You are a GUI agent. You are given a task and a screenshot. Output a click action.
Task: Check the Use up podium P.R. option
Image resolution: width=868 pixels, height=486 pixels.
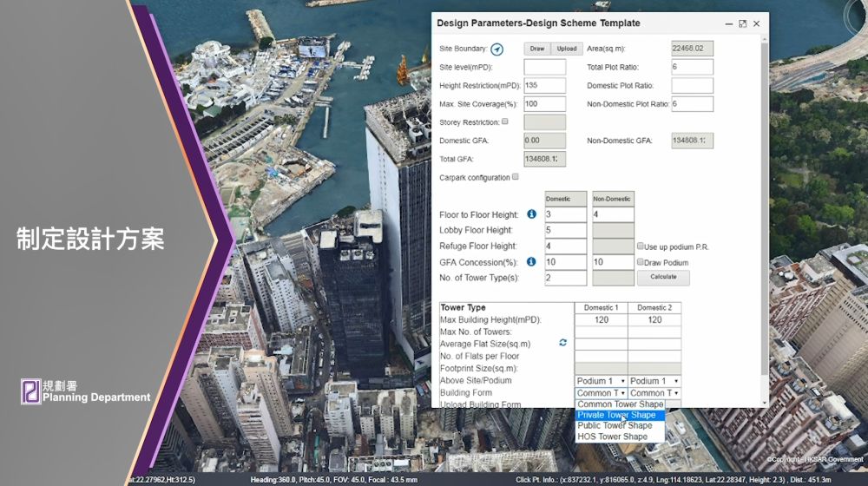click(641, 246)
